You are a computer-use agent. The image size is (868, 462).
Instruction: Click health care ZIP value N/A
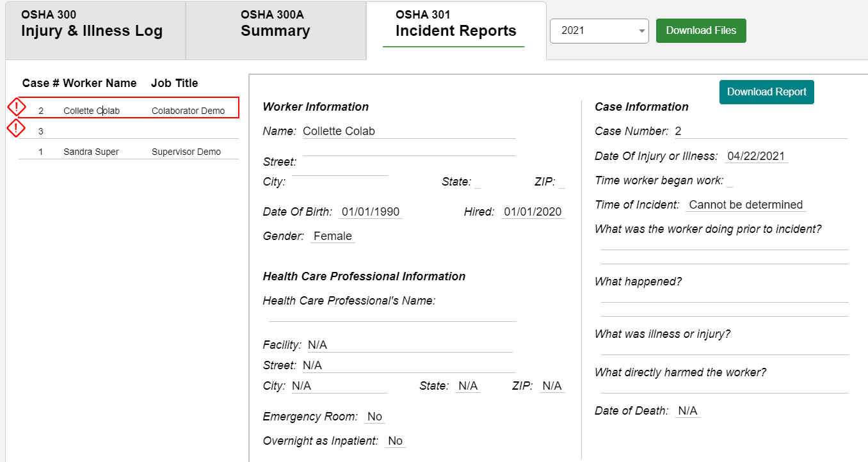pyautogui.click(x=552, y=386)
